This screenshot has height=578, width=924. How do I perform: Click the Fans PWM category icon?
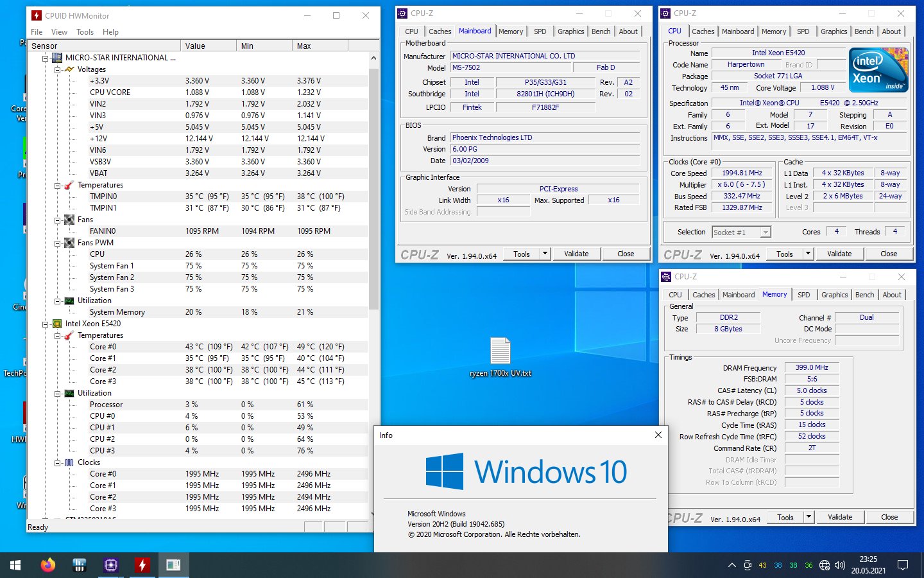tap(69, 243)
